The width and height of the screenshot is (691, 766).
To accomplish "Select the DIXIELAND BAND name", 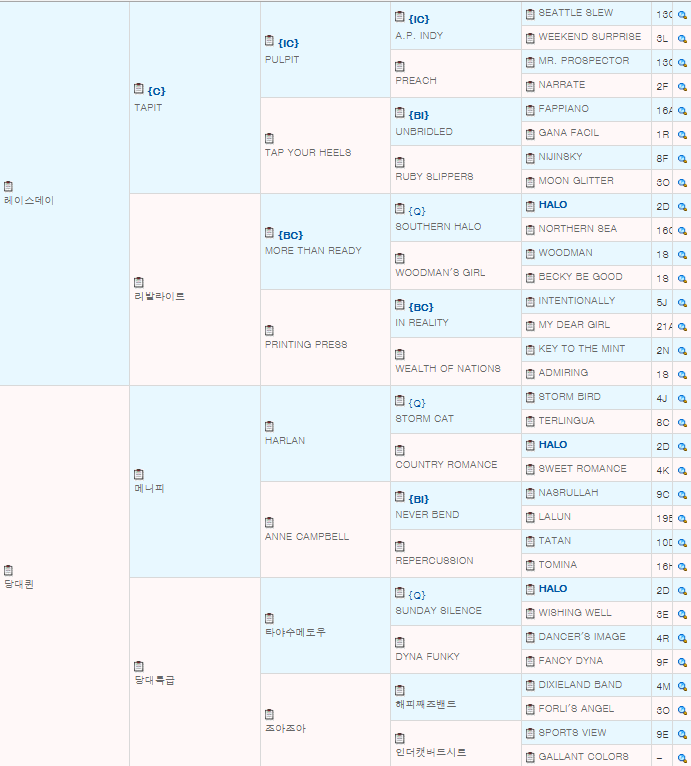I will click(x=580, y=684).
